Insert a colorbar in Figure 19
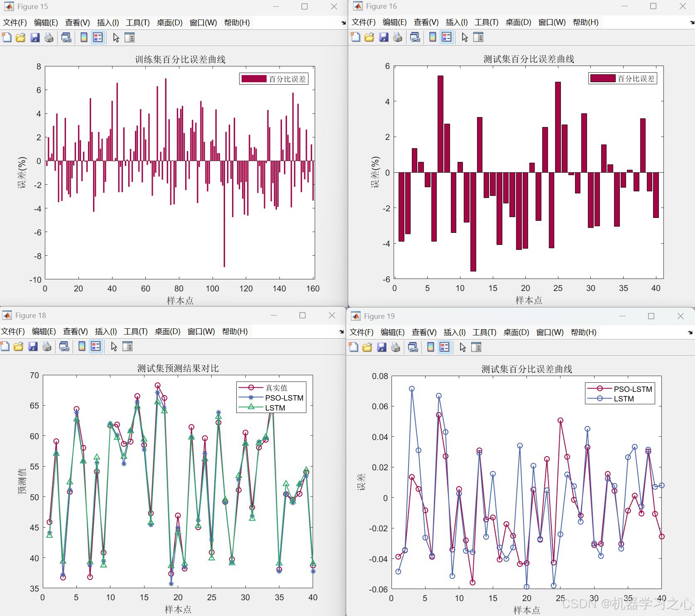 (x=431, y=347)
